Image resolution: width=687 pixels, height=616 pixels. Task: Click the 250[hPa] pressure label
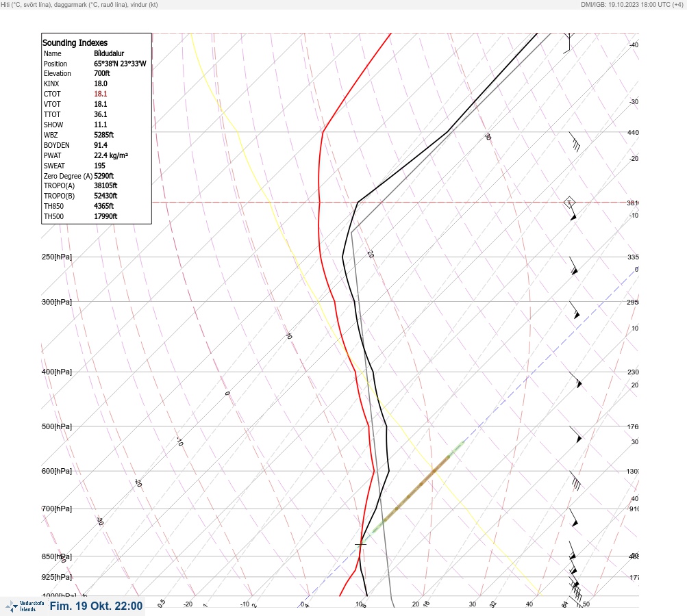pyautogui.click(x=57, y=257)
